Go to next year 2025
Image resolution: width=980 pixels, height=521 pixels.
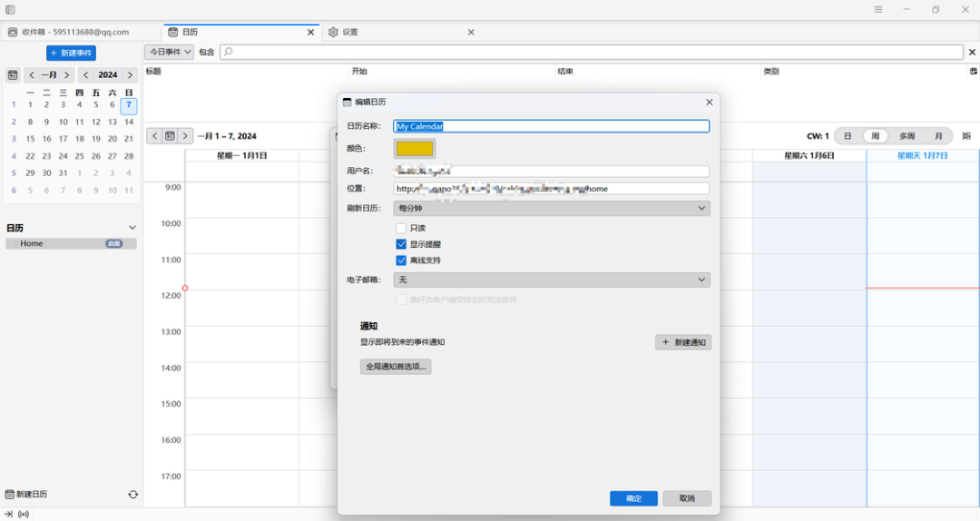(x=130, y=75)
